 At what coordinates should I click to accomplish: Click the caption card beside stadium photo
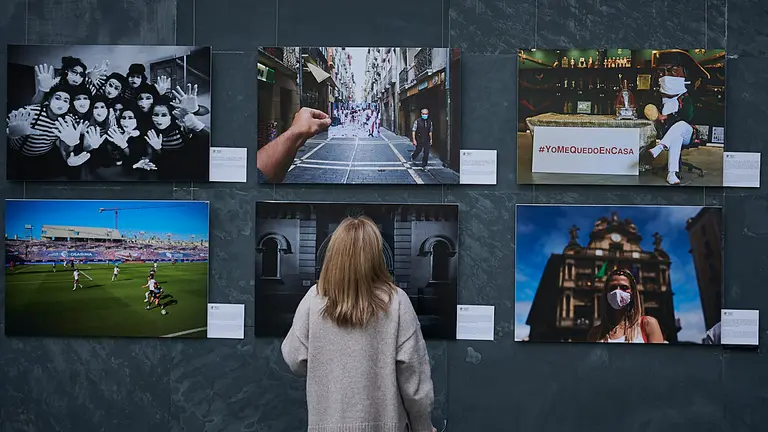coord(225,320)
